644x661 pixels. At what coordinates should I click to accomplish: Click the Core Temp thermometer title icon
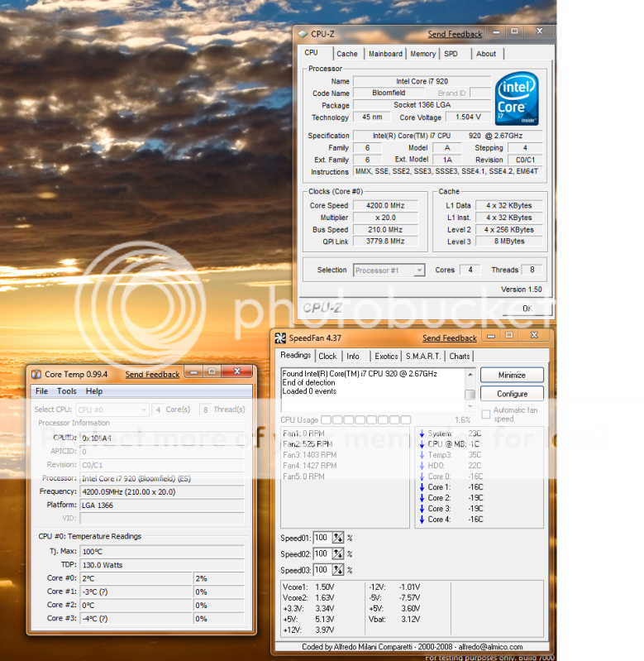[36, 374]
